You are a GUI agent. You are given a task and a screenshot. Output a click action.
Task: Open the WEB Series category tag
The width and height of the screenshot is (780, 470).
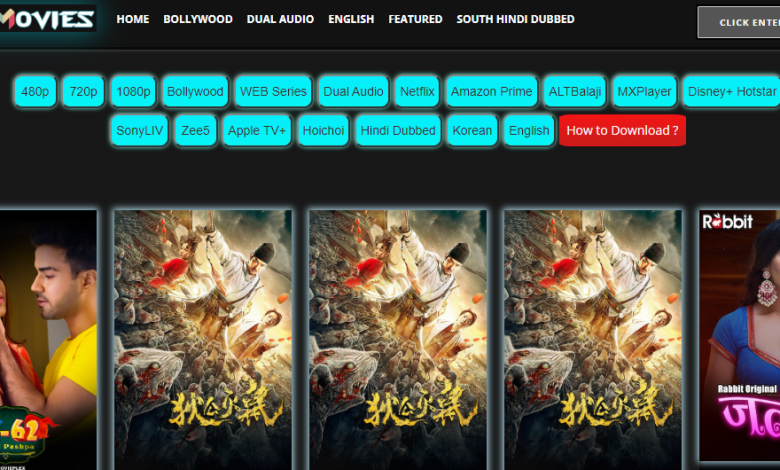pyautogui.click(x=273, y=92)
